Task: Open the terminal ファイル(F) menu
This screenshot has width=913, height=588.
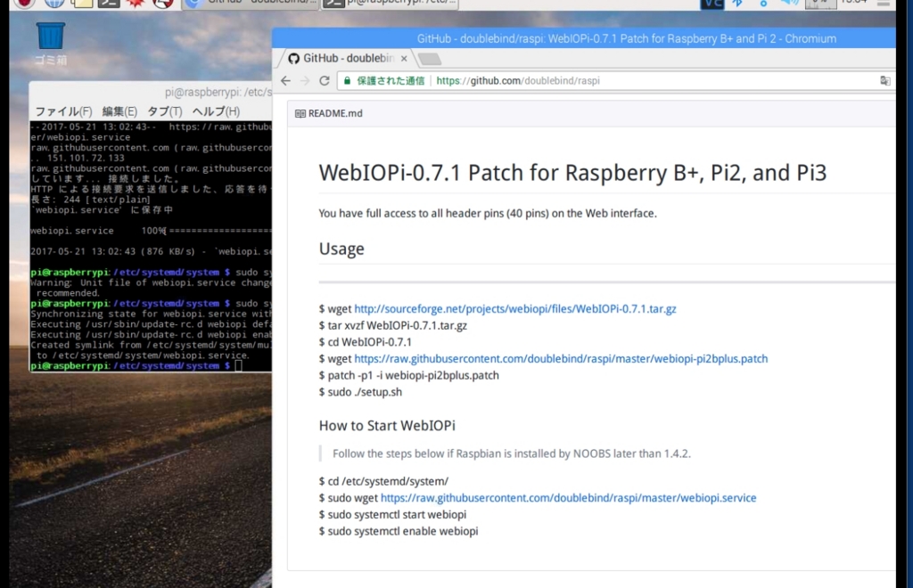Action: (63, 111)
